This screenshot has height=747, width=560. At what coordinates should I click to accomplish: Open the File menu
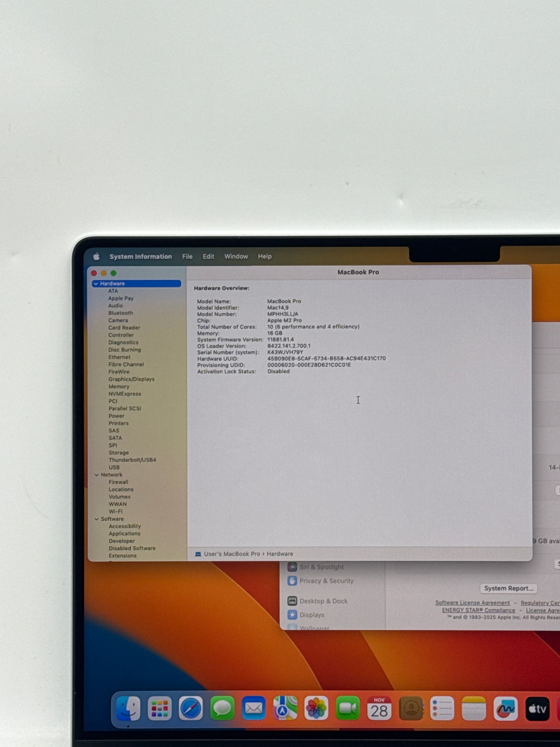pos(187,256)
